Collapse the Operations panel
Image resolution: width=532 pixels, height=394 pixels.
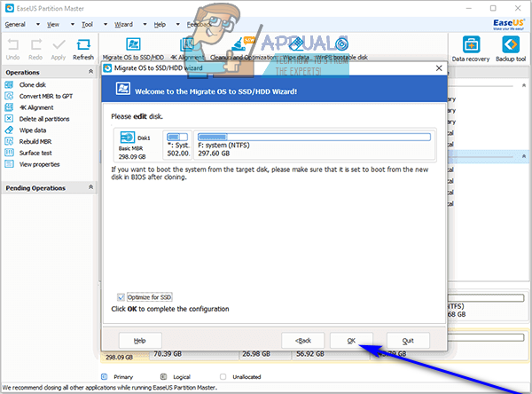coord(90,72)
